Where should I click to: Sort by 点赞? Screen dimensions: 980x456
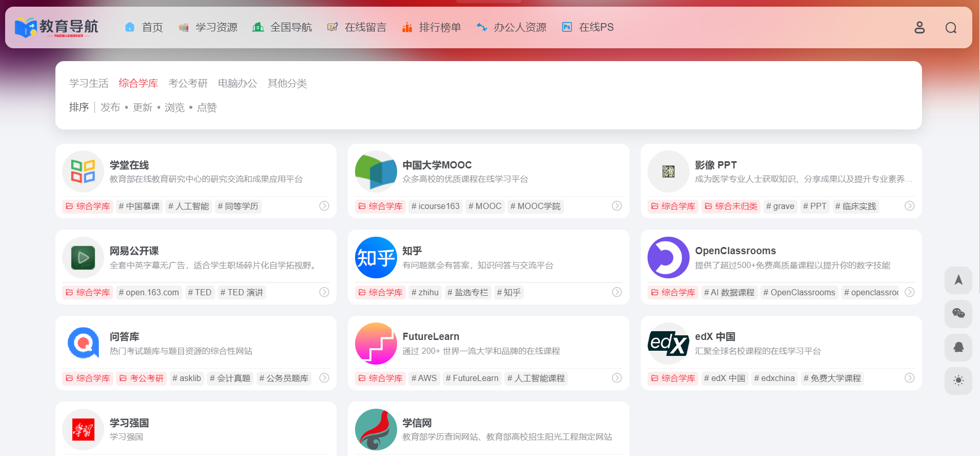coord(207,107)
